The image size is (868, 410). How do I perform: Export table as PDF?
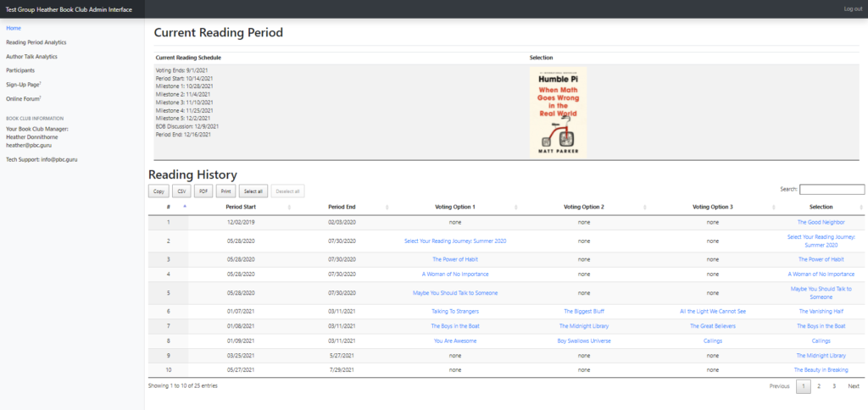pos(203,191)
